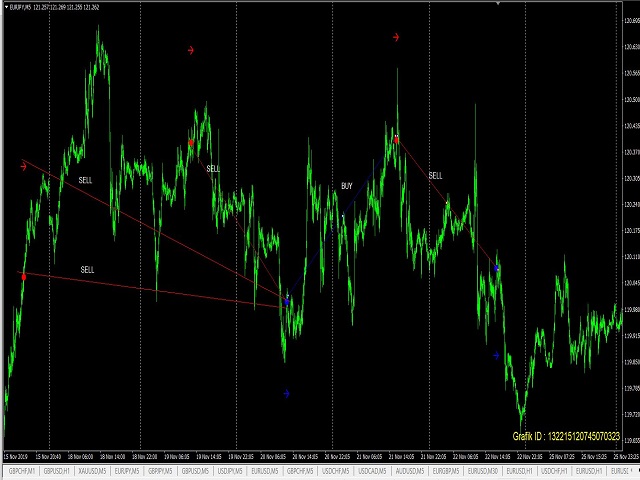The width and height of the screenshot is (640, 480).
Task: Select the red arrow at the chart's left edge
Action: pyautogui.click(x=23, y=167)
